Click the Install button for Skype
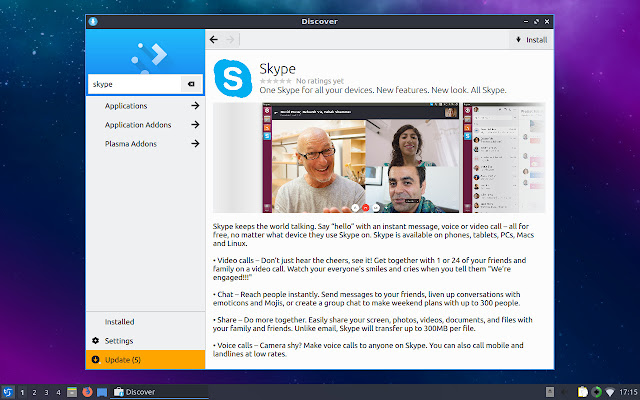 [x=531, y=40]
